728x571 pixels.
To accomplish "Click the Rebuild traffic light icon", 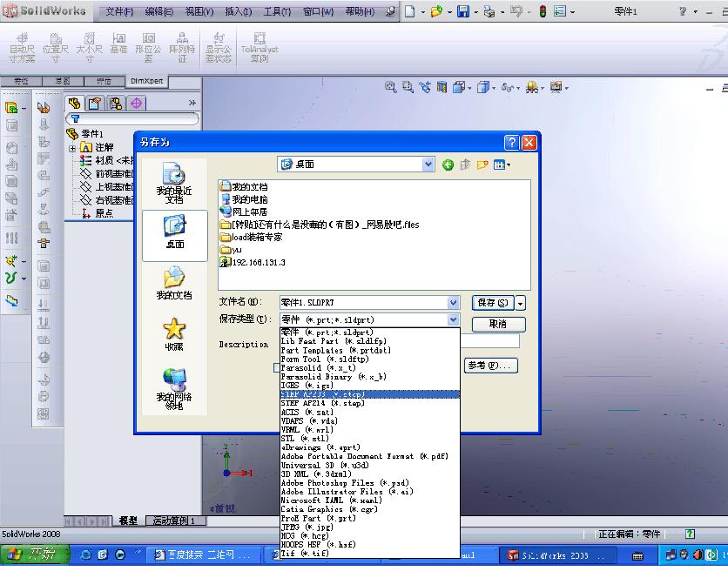I will point(543,11).
